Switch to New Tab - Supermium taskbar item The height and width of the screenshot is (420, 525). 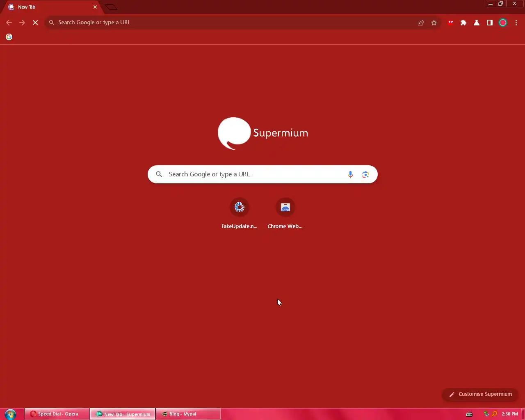(x=123, y=414)
